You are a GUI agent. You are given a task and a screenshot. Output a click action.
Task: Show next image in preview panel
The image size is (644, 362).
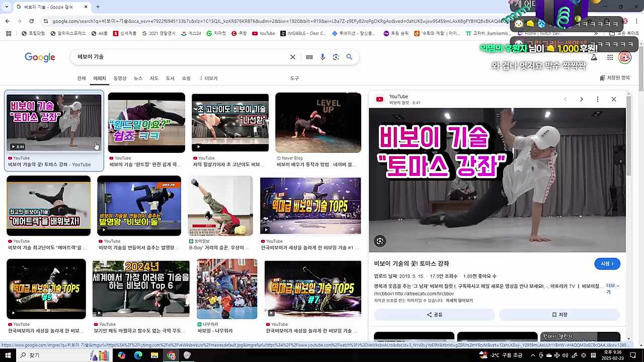(581, 99)
